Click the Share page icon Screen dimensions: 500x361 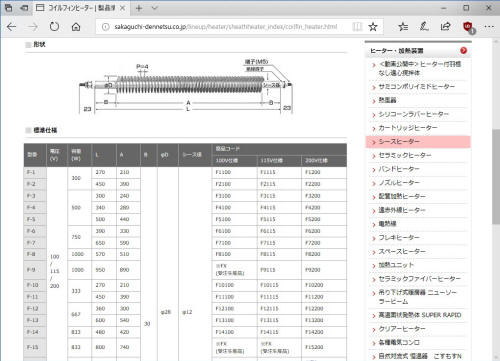pos(446,27)
